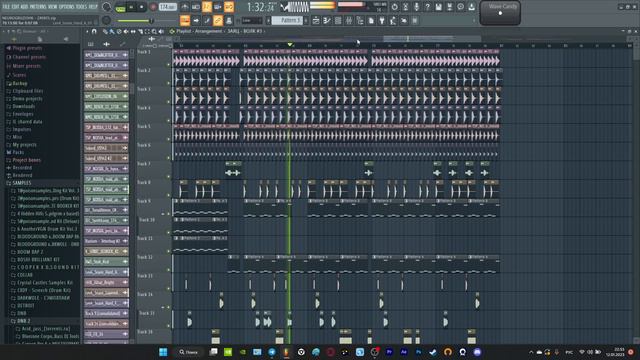Select the playlist Mute tool
The height and width of the screenshot is (360, 640).
[x=126, y=31]
